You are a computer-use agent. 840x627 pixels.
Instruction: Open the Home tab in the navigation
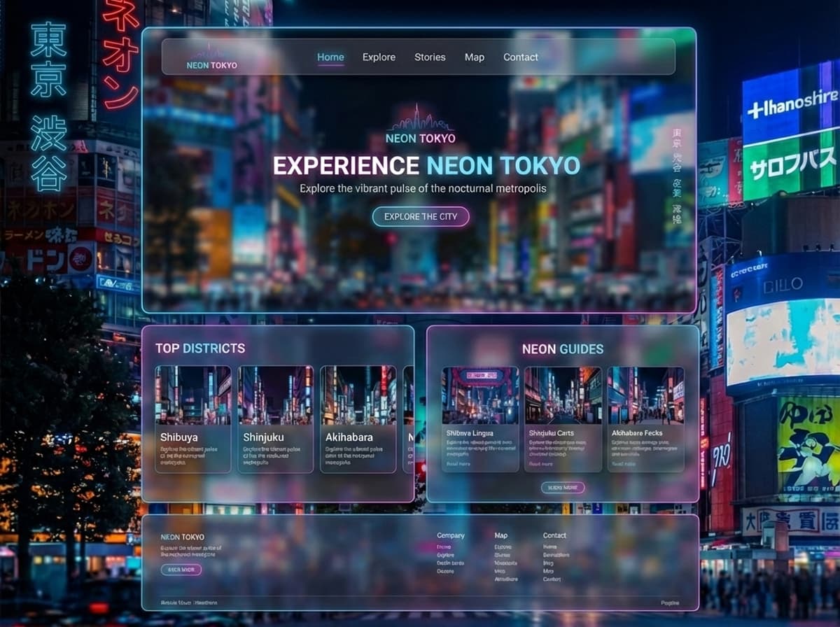coord(330,57)
